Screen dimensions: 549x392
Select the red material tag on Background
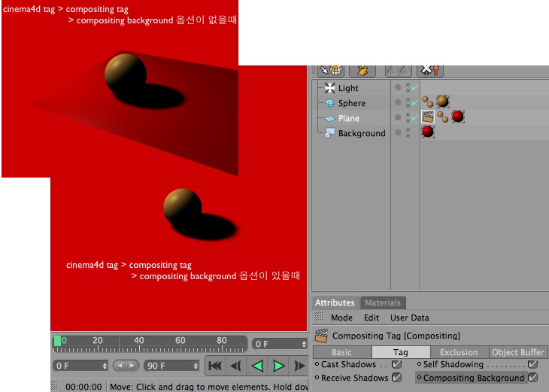427,132
